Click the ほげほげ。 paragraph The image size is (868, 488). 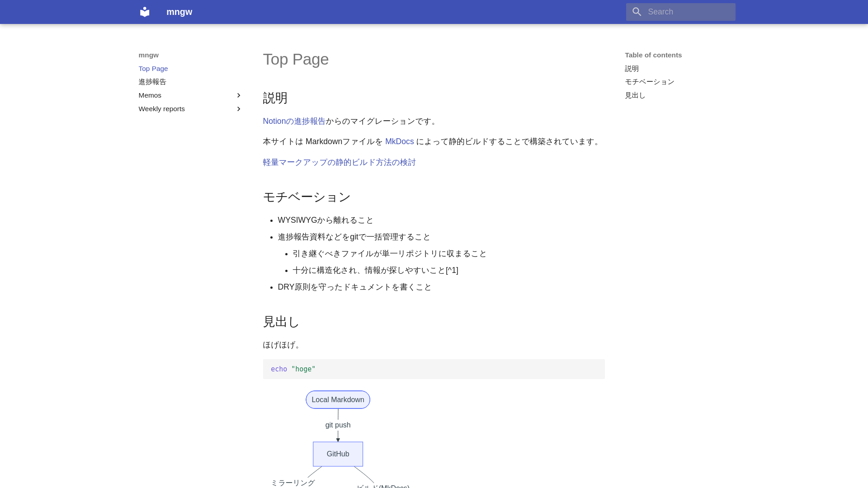(283, 345)
